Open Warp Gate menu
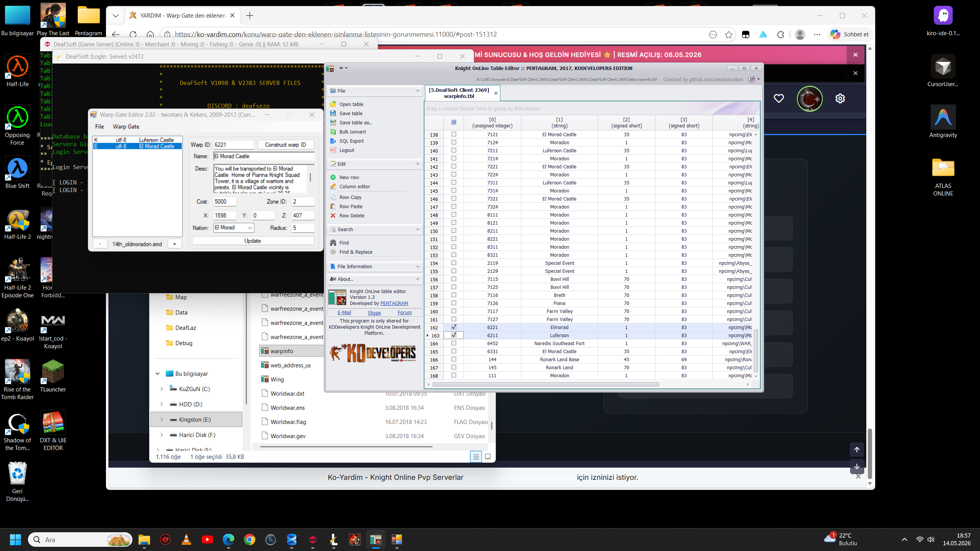 point(126,127)
